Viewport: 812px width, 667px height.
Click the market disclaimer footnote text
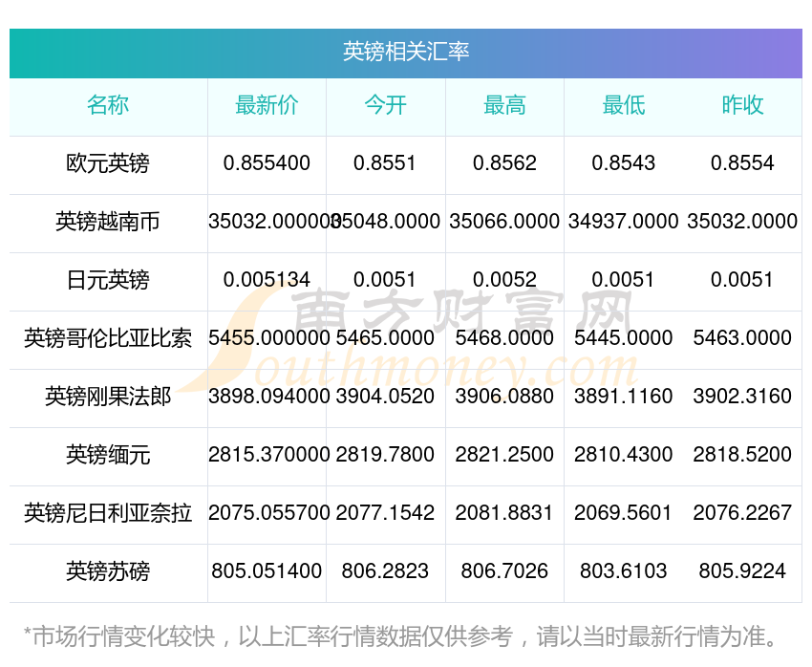tap(400, 636)
